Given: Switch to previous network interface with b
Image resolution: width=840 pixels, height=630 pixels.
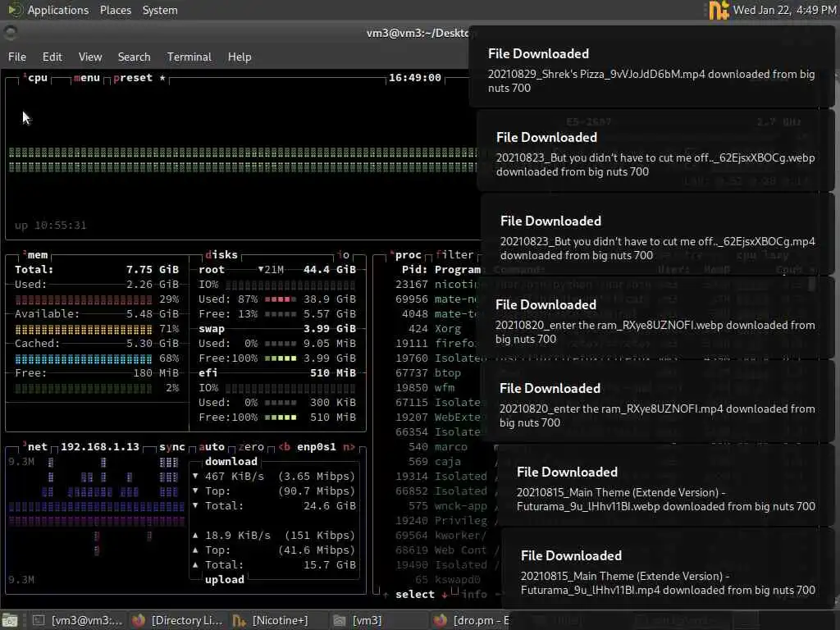Looking at the screenshot, I should (284, 447).
